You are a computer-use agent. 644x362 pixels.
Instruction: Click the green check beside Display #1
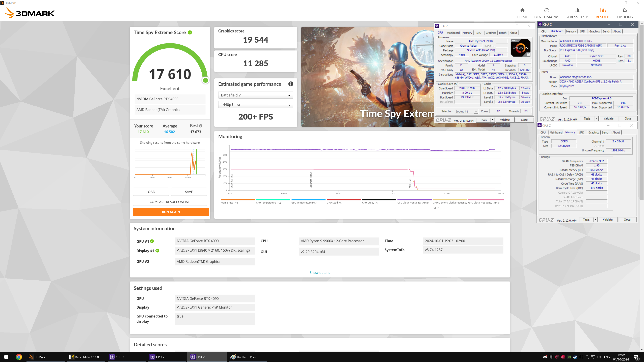click(157, 251)
